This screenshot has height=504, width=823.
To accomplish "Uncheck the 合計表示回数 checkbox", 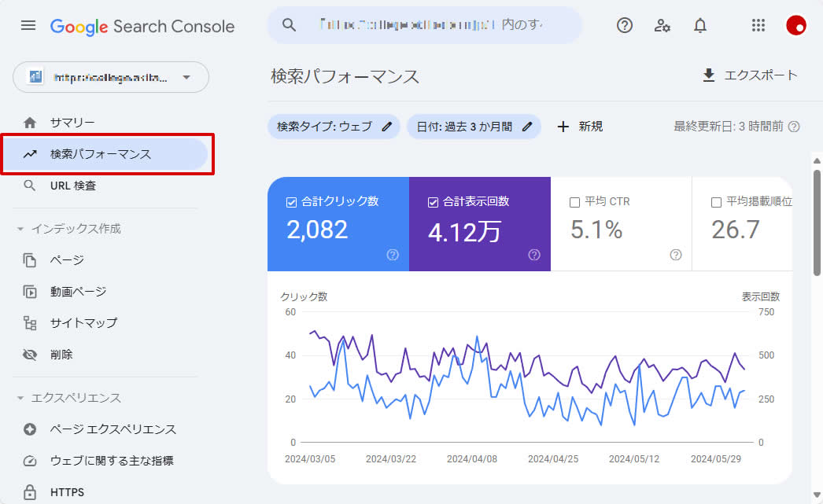I will (x=433, y=202).
